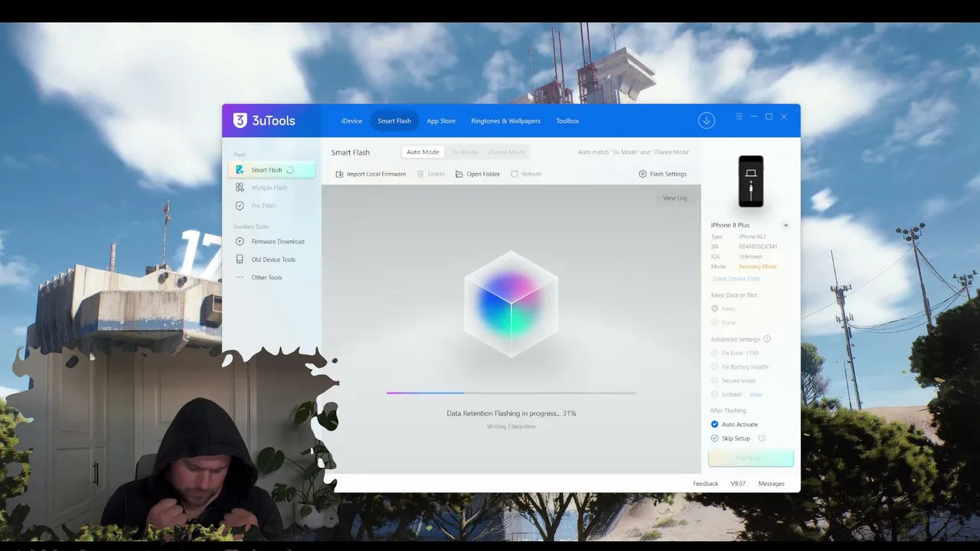Select the Keep data radio button

[x=715, y=308]
